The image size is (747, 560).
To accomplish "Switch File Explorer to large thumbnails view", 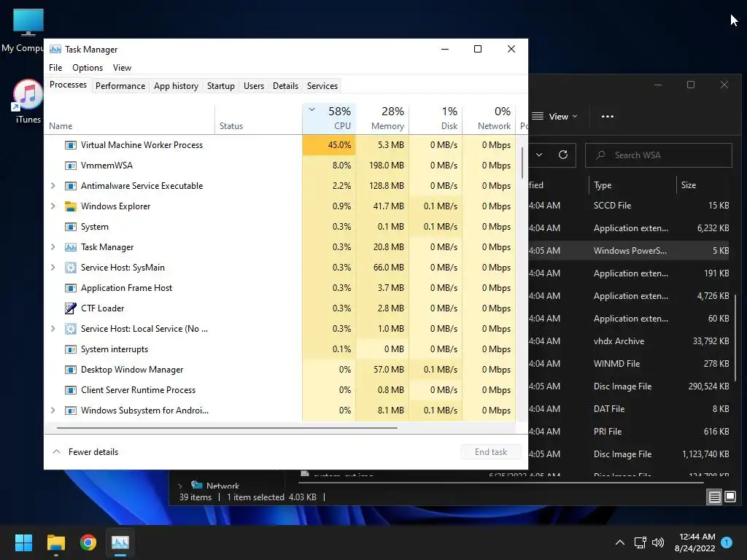I will pyautogui.click(x=730, y=497).
